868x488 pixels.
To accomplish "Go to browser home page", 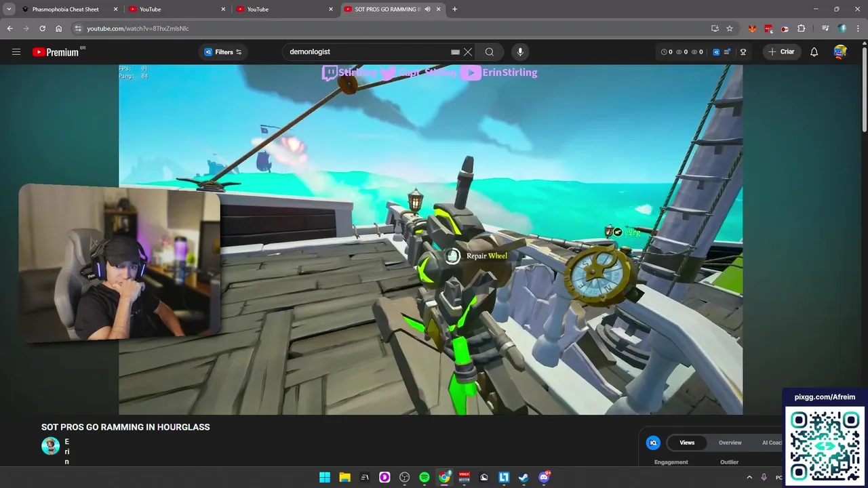I will tap(58, 28).
